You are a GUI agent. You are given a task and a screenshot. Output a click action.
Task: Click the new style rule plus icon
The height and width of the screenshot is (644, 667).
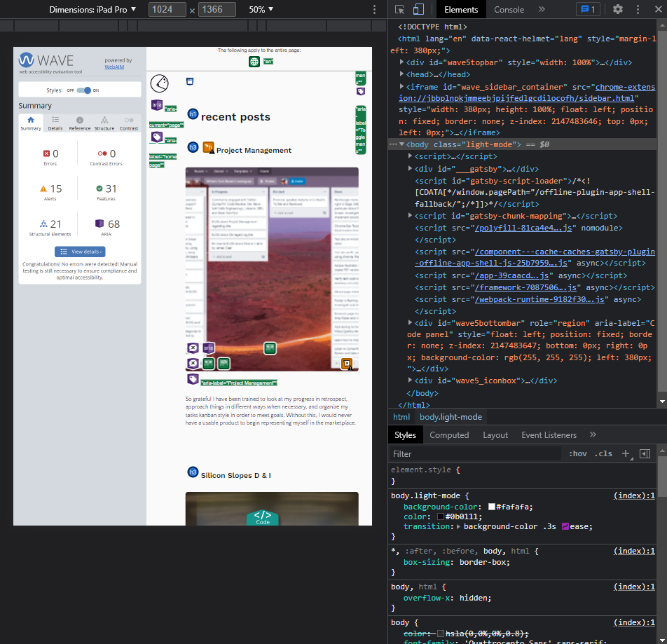pyautogui.click(x=626, y=454)
